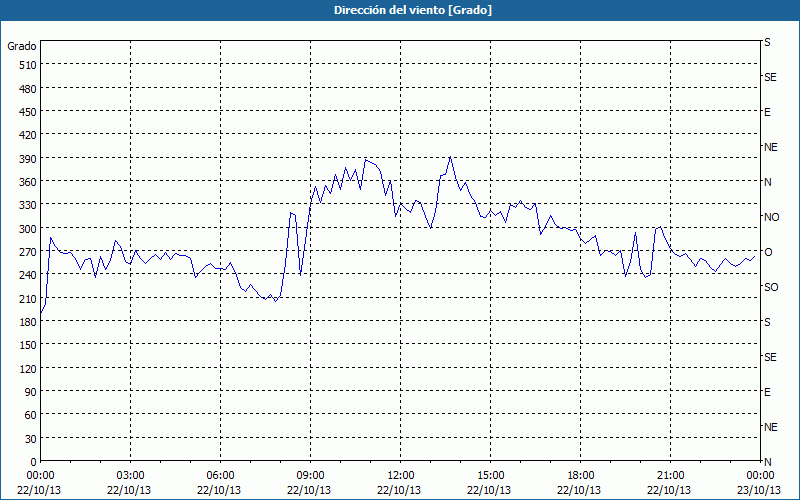800x500 pixels.
Task: Click the 210 value on the y-axis
Action: 28,298
